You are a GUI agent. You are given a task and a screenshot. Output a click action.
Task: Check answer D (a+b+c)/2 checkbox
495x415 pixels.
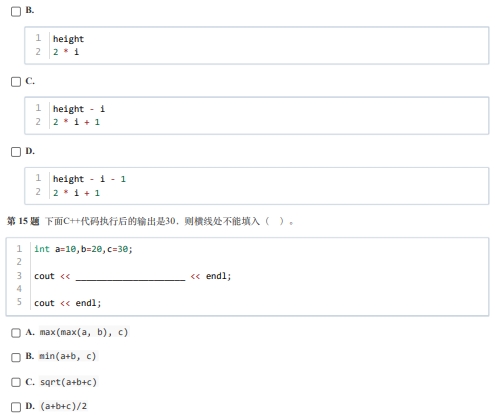(16, 407)
